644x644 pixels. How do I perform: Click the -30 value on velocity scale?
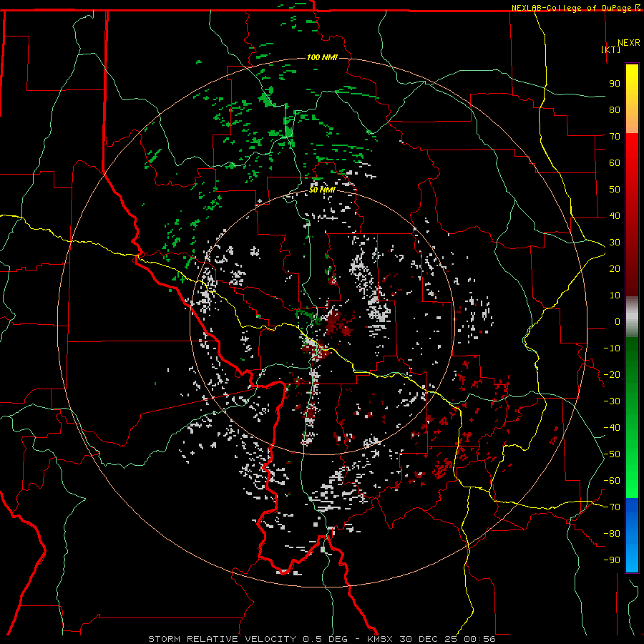click(612, 401)
